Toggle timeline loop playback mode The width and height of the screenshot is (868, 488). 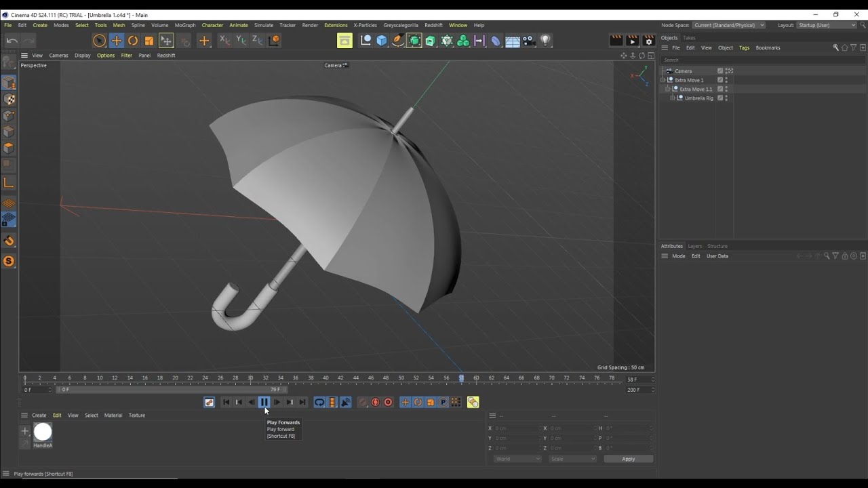pyautogui.click(x=319, y=403)
